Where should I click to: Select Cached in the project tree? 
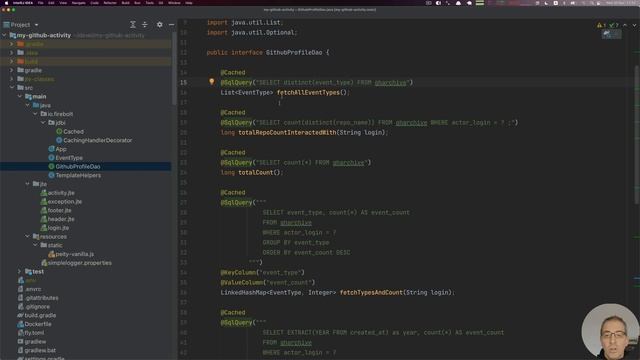point(73,131)
